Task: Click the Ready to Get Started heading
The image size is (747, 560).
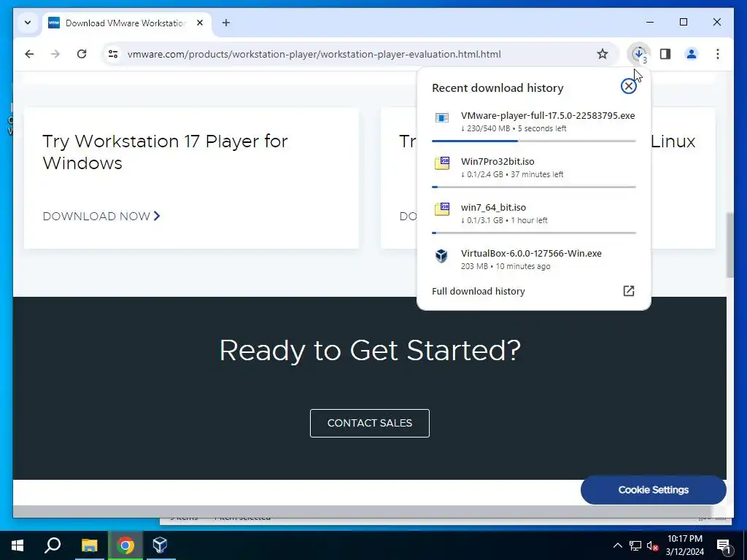Action: click(x=370, y=351)
